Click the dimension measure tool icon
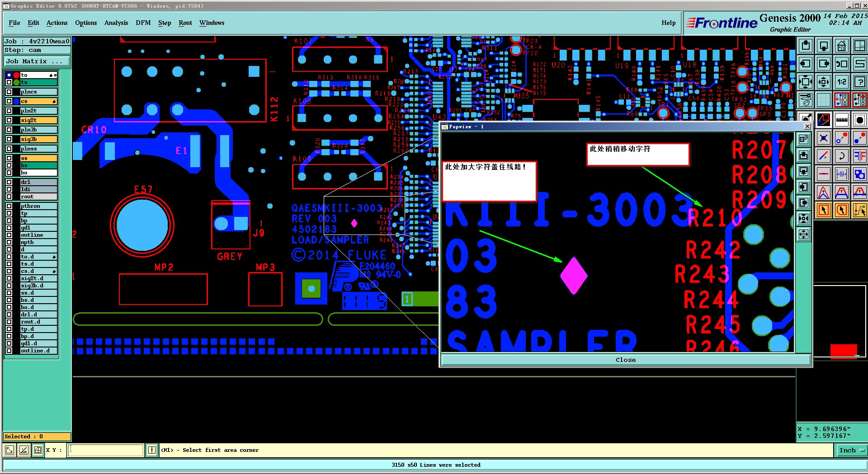The width and height of the screenshot is (868, 474). coord(841,174)
